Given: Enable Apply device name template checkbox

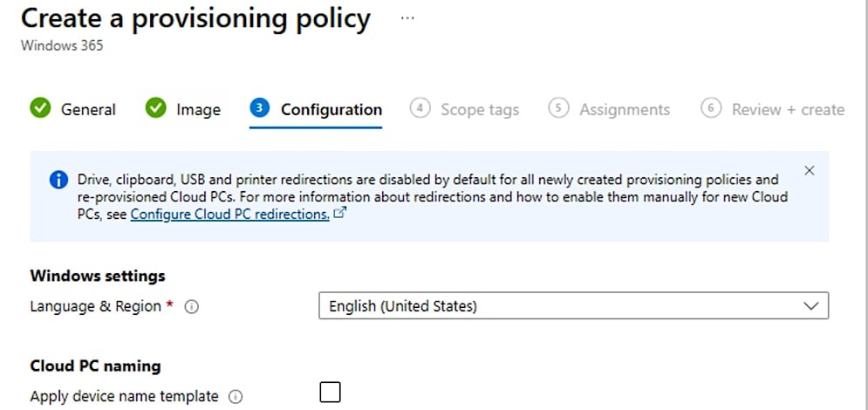Looking at the screenshot, I should pyautogui.click(x=330, y=393).
